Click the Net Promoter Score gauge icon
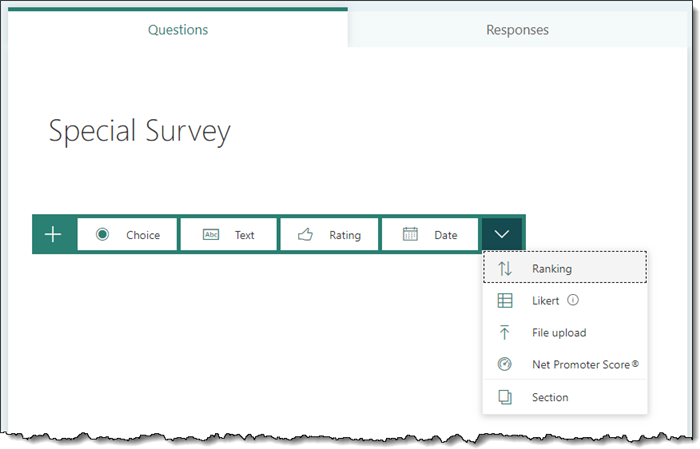 [505, 365]
